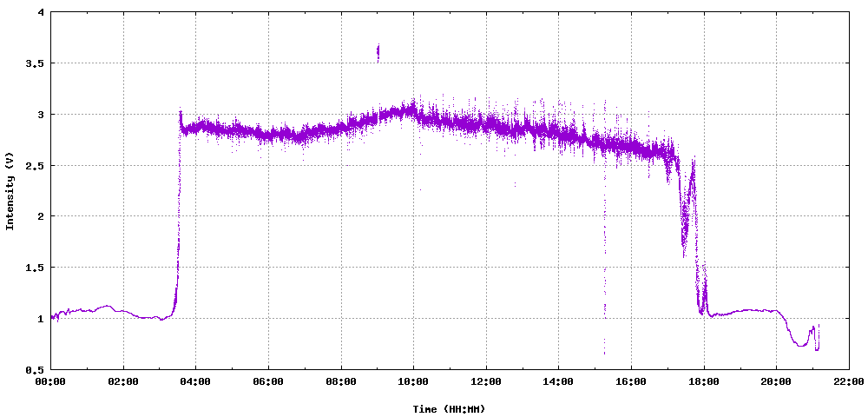Viewport: 868px width, 417px height.
Task: Select the 08:00 x-axis tick label
Action: coord(341,381)
